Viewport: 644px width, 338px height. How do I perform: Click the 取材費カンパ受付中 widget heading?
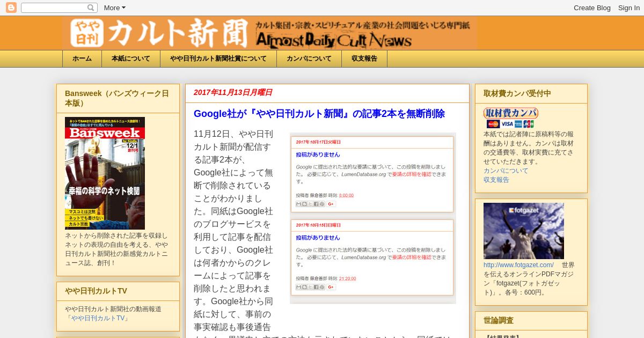pos(517,93)
